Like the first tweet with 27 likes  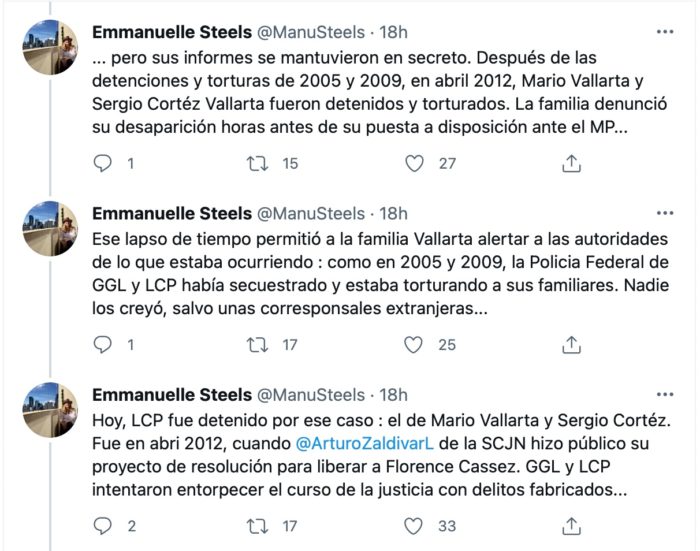[413, 163]
